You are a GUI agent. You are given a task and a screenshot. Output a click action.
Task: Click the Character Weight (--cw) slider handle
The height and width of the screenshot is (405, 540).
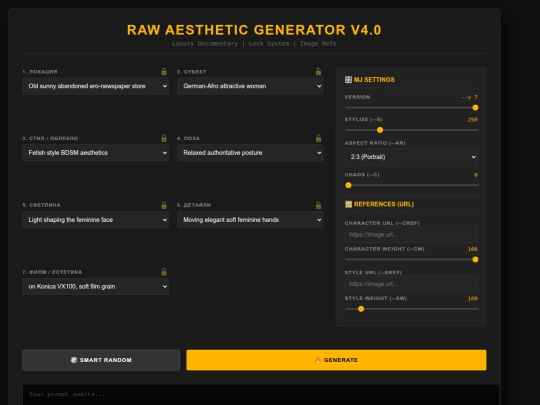[475, 260]
